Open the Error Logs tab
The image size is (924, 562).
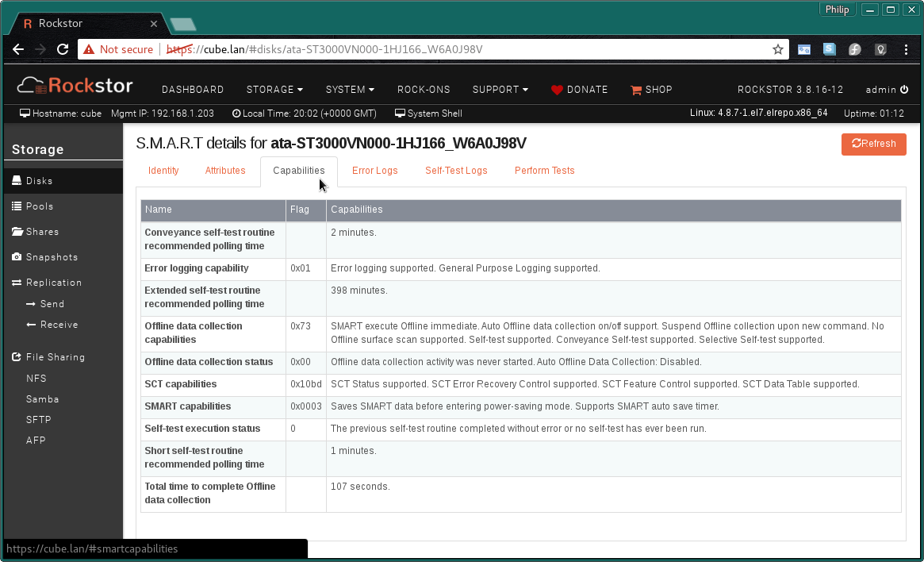click(x=374, y=171)
